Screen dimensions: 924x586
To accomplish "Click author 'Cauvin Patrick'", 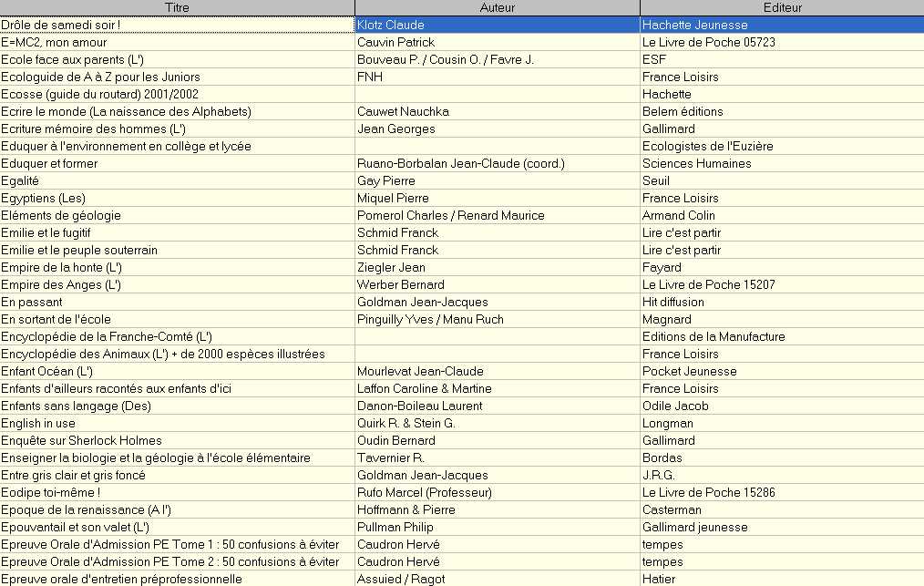I will [x=396, y=43].
